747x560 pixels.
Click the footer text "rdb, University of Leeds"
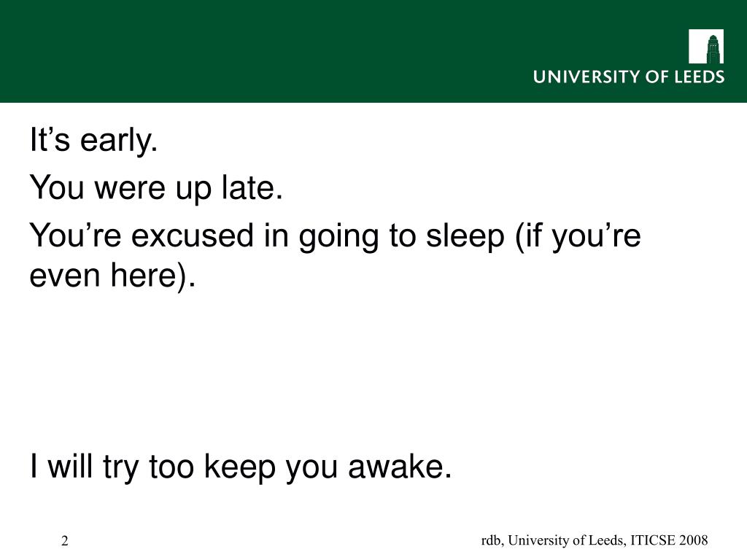pyautogui.click(x=554, y=540)
